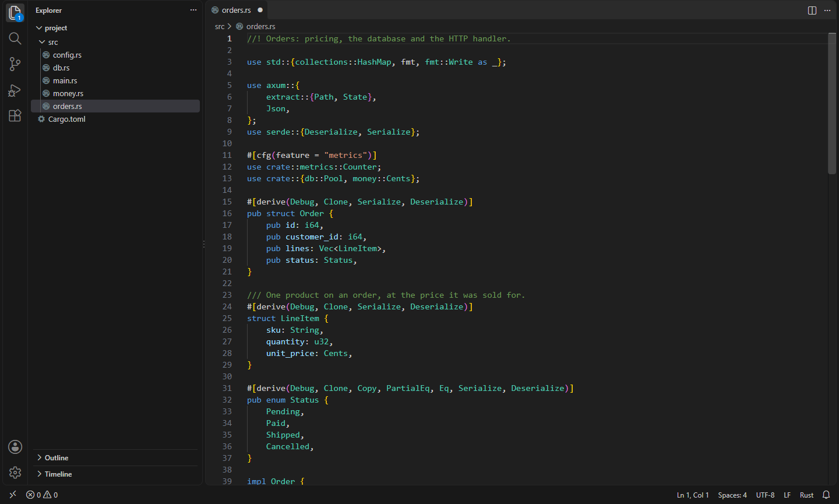Click the remote window indicator icon
Viewport: 839px width, 504px height.
pos(13,495)
